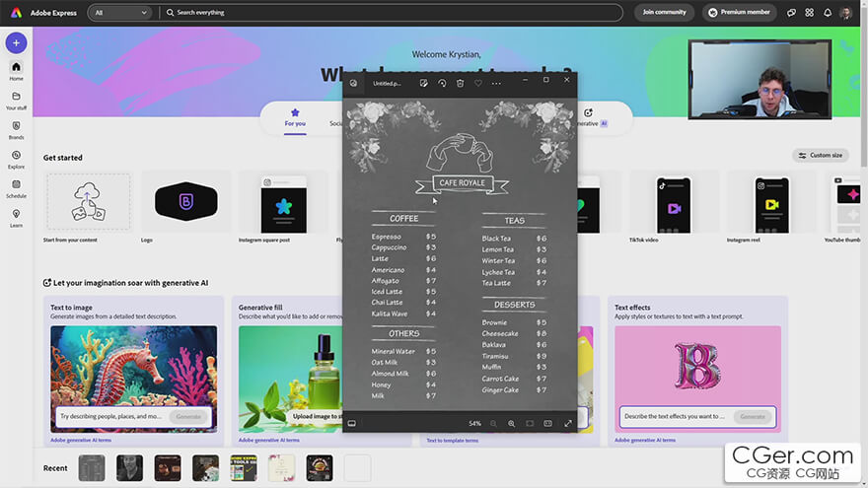
Task: Open the notifications bell
Action: 828,12
